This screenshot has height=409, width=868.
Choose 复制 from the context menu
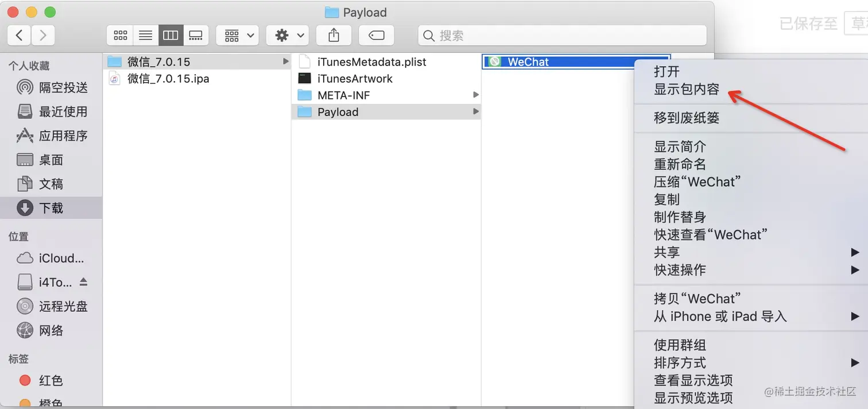(x=751, y=199)
